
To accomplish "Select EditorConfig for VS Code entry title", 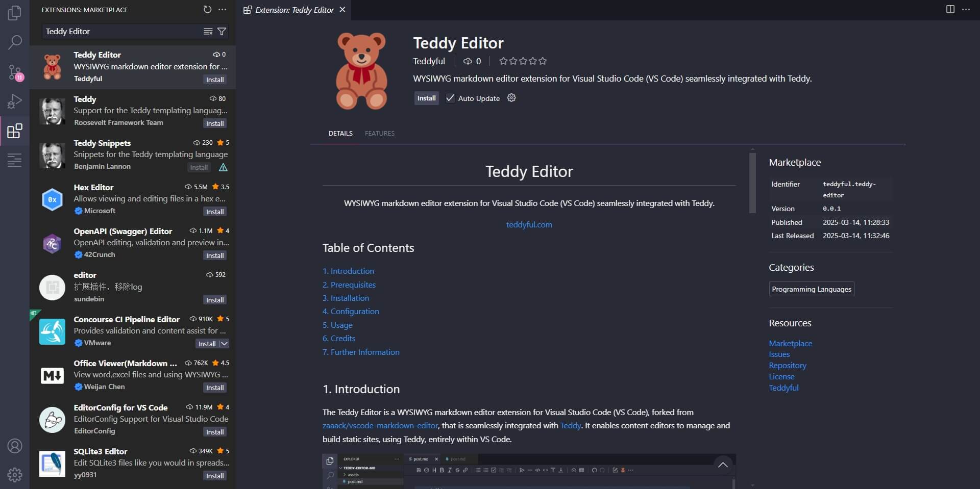I will 120,407.
